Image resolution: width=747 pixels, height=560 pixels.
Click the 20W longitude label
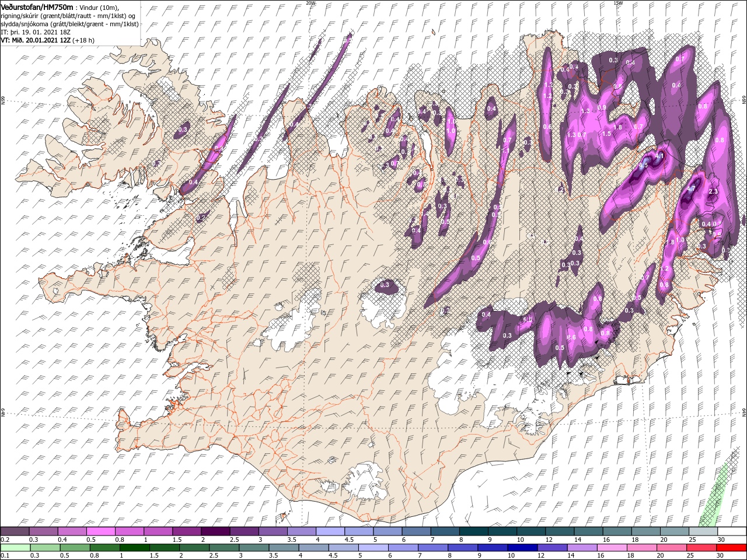310,3
